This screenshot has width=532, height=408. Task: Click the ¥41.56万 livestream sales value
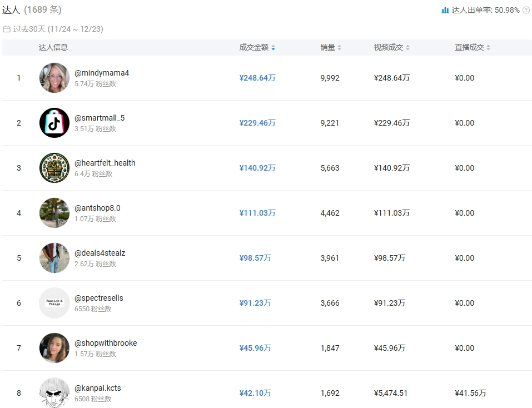click(470, 393)
